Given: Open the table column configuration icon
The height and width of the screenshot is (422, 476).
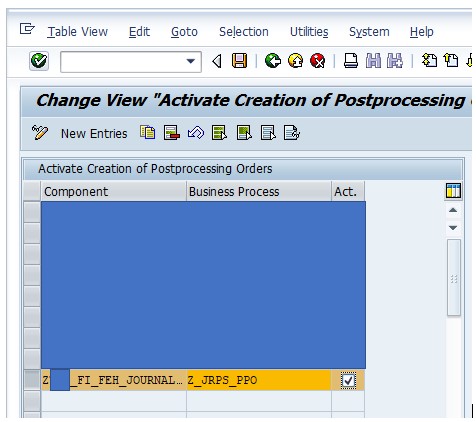Looking at the screenshot, I should coord(453,191).
